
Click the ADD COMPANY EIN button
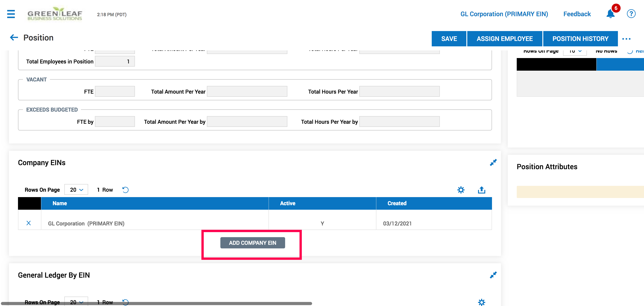click(x=253, y=243)
